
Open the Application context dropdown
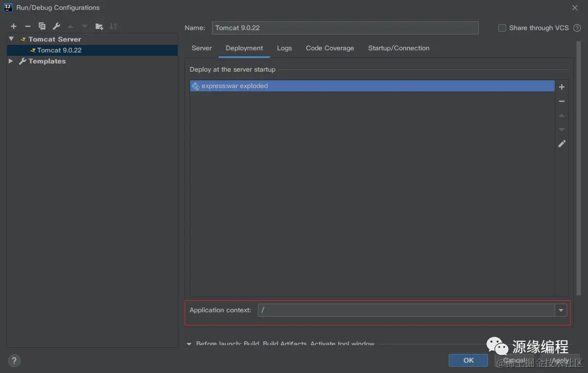[561, 310]
